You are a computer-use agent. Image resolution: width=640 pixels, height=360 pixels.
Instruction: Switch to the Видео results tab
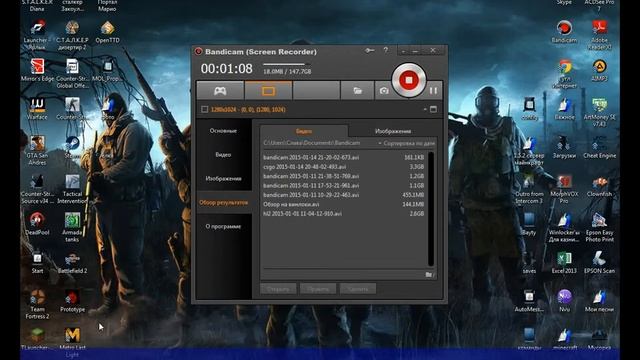[x=304, y=131]
